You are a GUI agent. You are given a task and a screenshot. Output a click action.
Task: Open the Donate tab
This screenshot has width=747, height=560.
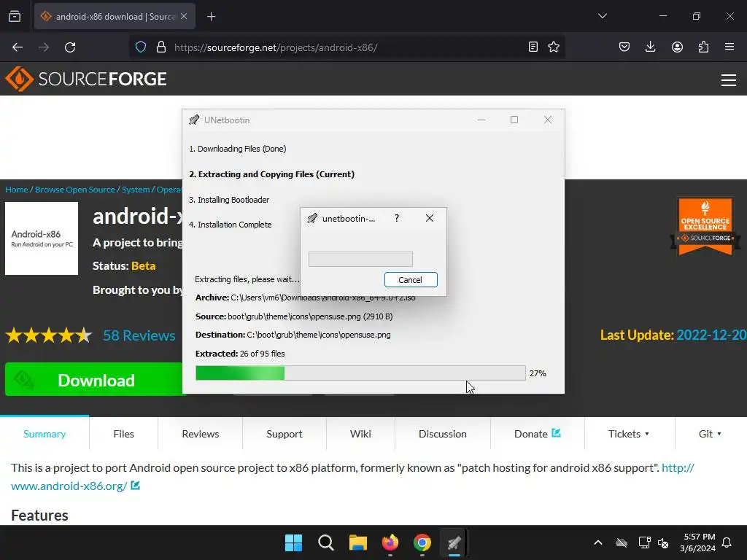point(538,434)
